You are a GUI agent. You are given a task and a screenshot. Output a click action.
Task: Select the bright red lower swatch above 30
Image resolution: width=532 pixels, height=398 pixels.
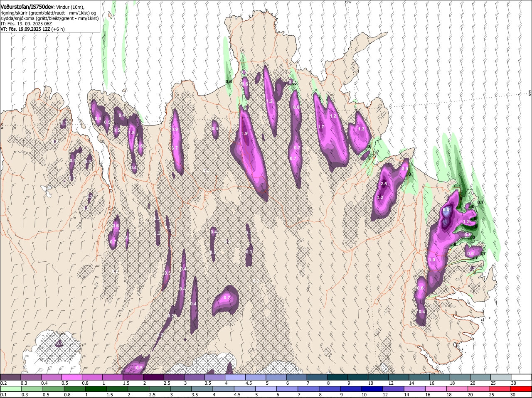click(521, 389)
